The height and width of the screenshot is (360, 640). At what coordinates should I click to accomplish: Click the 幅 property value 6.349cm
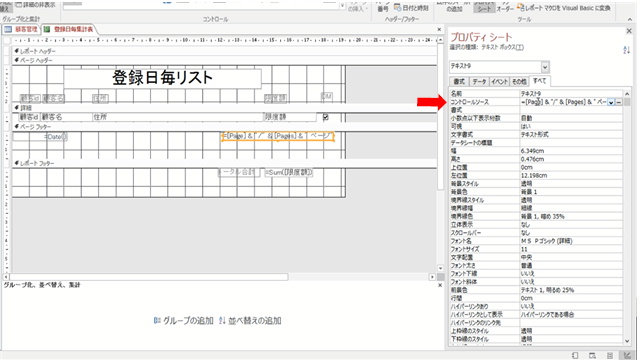click(x=571, y=151)
